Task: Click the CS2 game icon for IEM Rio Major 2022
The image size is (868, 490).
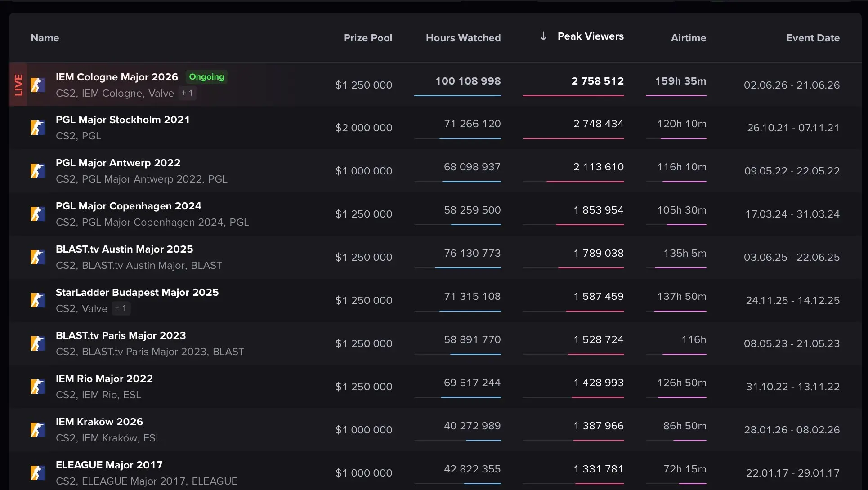Action: [38, 387]
